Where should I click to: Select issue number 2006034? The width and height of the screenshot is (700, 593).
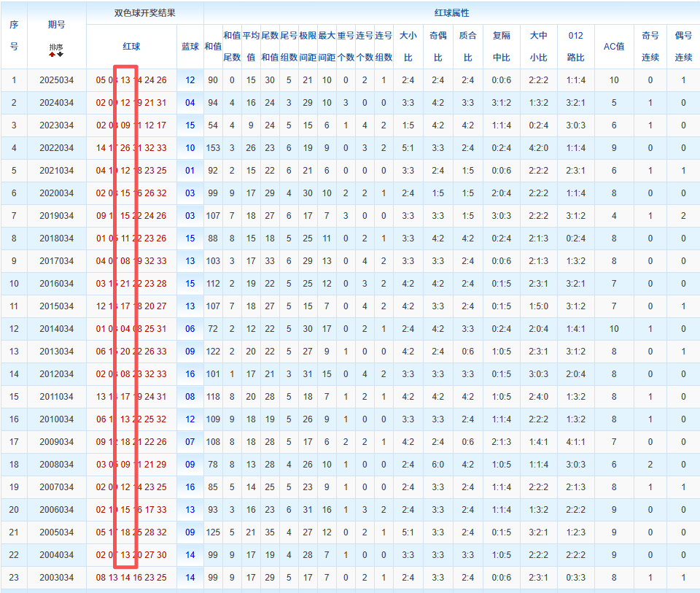tap(56, 510)
